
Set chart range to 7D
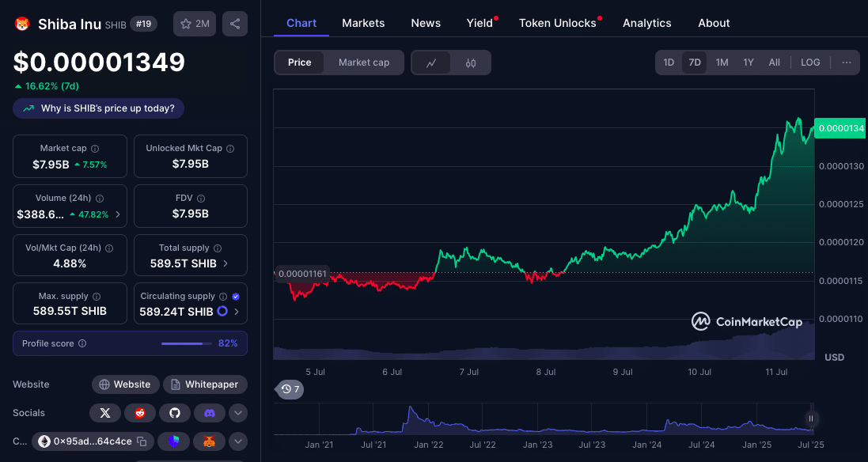(695, 62)
